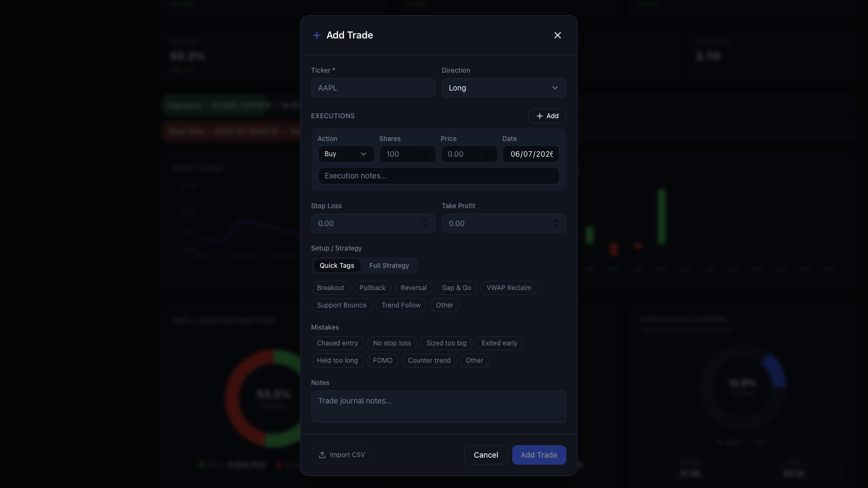868x488 pixels.
Task: Toggle the Gap & Go setup tag
Action: point(456,288)
